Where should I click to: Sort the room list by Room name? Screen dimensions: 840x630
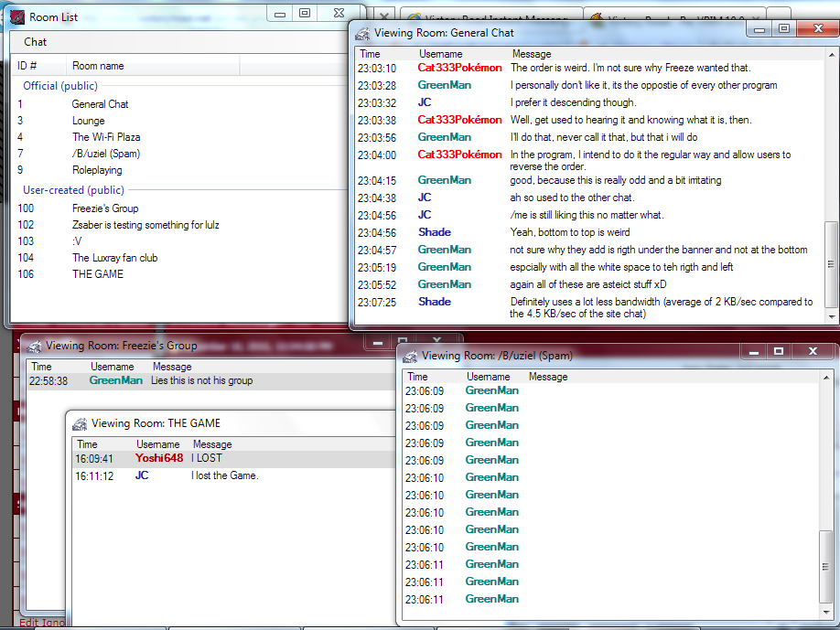click(152, 66)
